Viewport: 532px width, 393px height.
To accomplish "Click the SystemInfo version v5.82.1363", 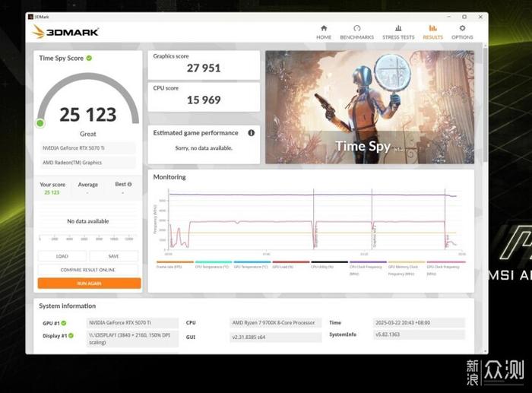I will (419, 334).
